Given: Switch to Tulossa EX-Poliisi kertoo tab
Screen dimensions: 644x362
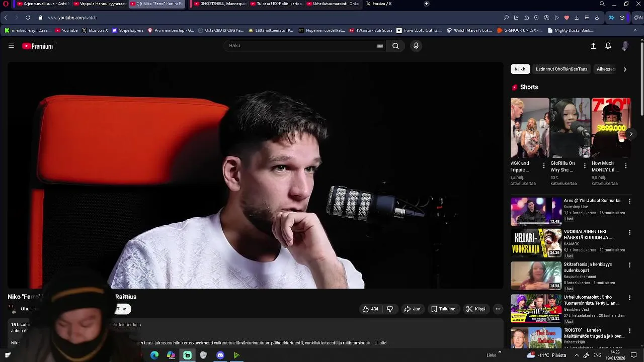Looking at the screenshot, I should coord(277,4).
